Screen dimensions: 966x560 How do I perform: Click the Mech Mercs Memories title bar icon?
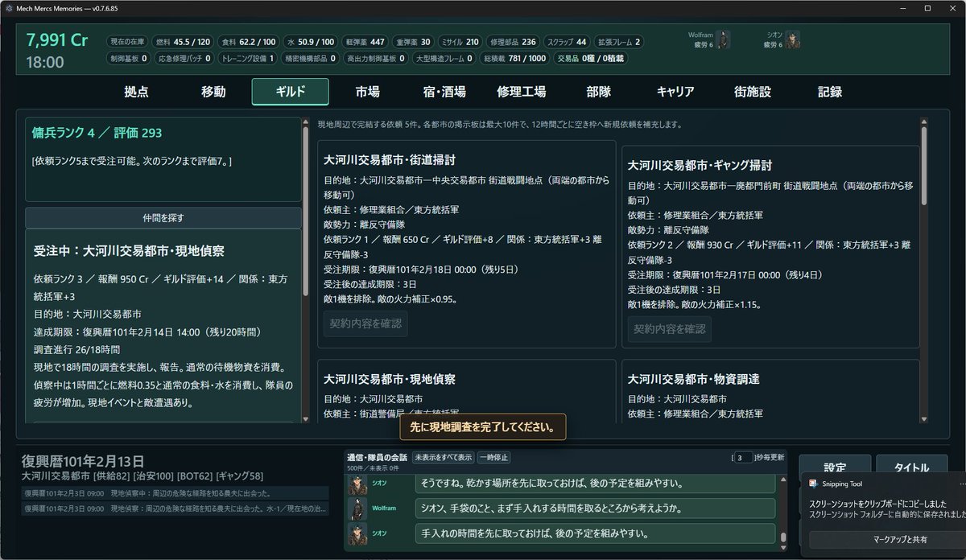coord(8,7)
